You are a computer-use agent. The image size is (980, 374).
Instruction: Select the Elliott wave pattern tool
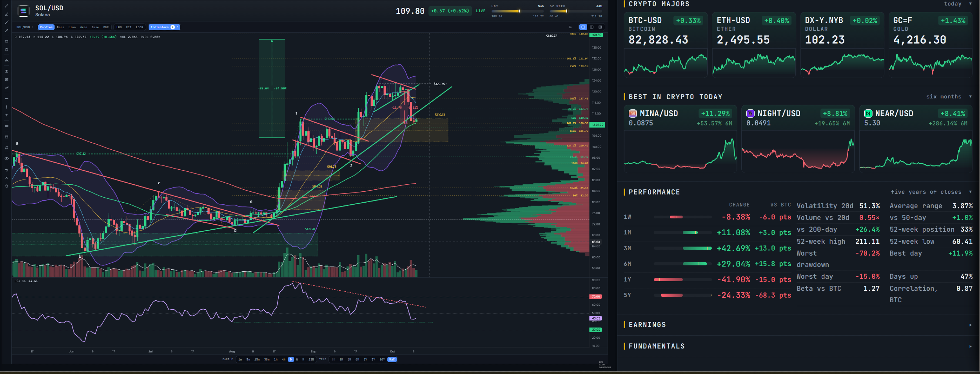tap(6, 61)
